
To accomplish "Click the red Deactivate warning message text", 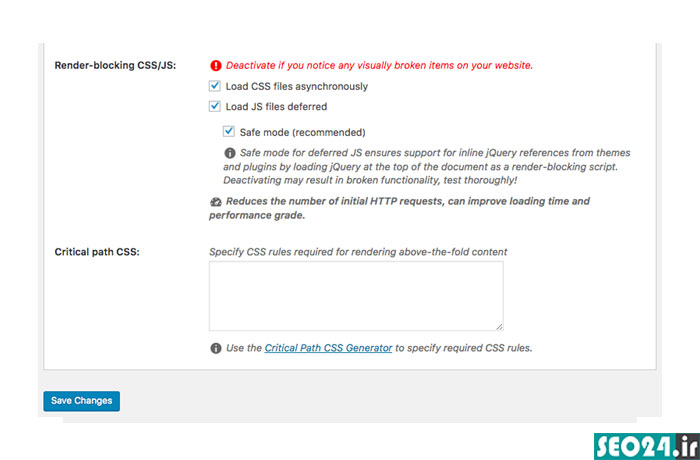I will (379, 66).
